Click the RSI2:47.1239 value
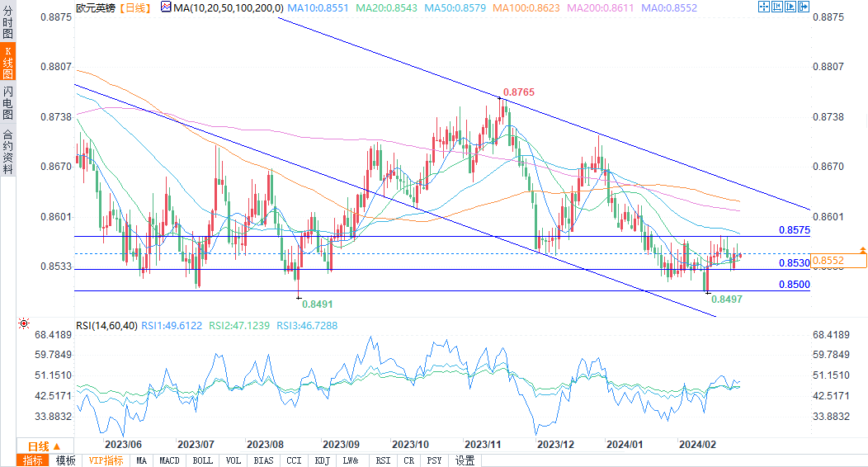The image size is (868, 467). click(x=239, y=325)
